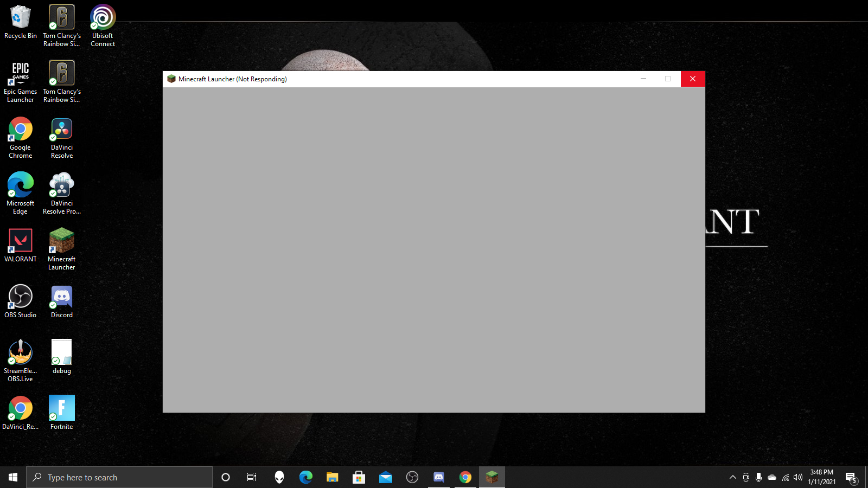The image size is (868, 488).
Task: Switch to Discord on the taskbar
Action: [x=439, y=477]
